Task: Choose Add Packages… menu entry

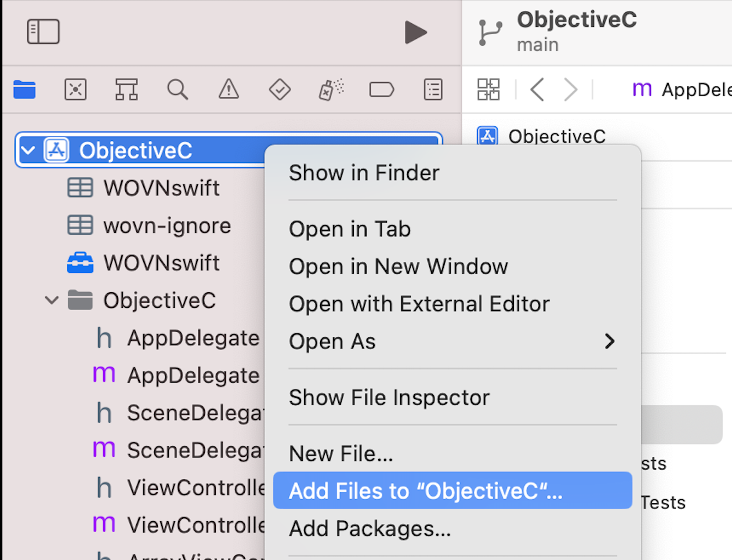Action: click(x=370, y=529)
